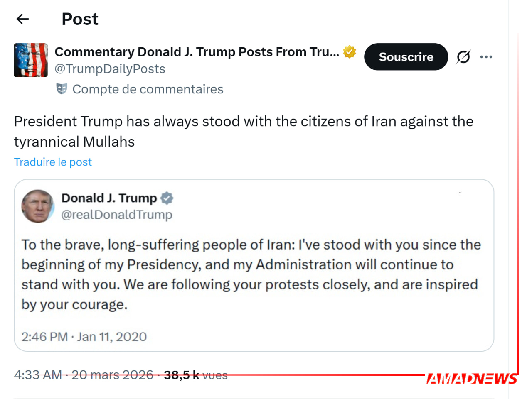Click the gold verified badge
This screenshot has width=532, height=399.
(350, 52)
